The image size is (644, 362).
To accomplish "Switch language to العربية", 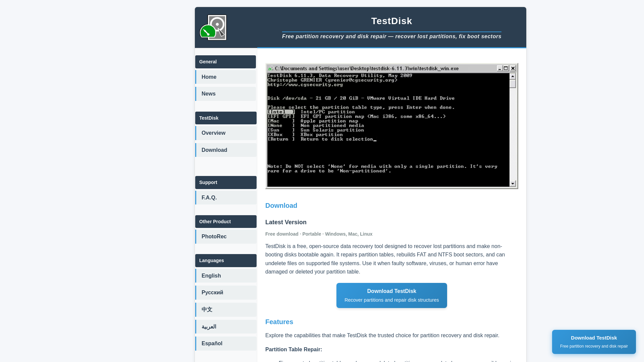I will (x=226, y=327).
